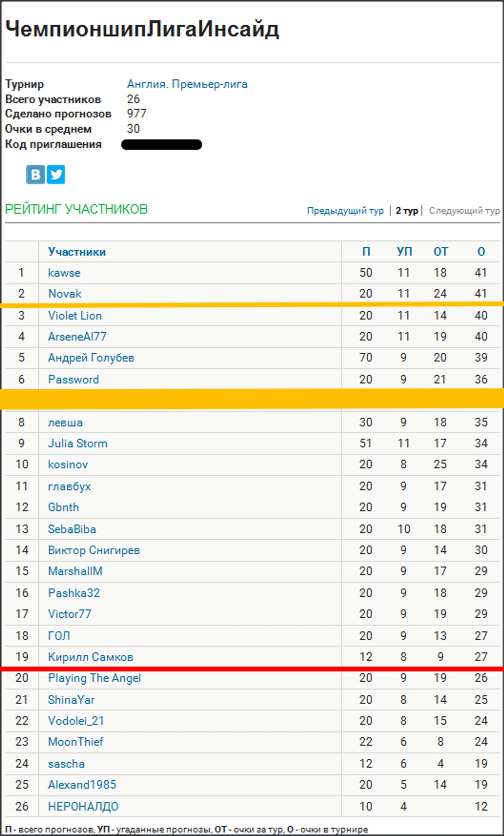Screen dimensions: 504x836
Task: Share via the Twitter bird icon
Action: [x=56, y=174]
